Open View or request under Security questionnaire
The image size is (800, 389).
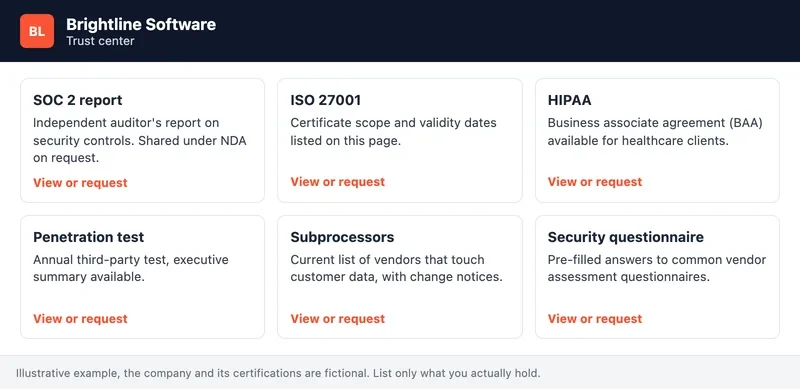pyautogui.click(x=595, y=319)
